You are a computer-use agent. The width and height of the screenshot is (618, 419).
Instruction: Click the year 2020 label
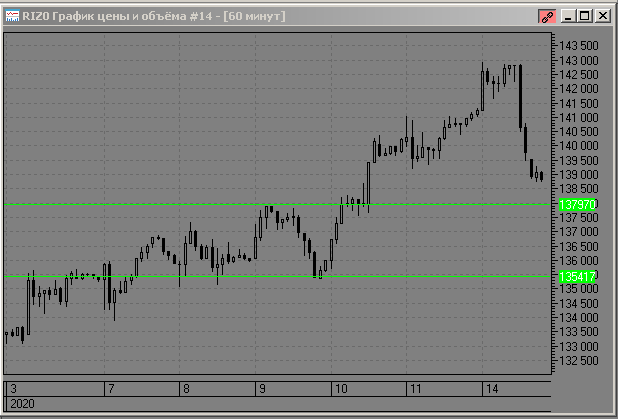pos(22,404)
